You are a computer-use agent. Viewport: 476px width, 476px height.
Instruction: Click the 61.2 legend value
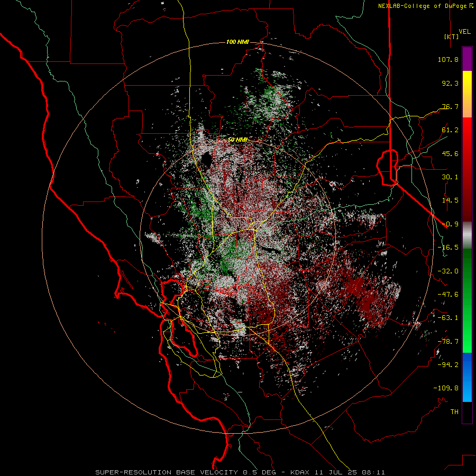coord(450,130)
